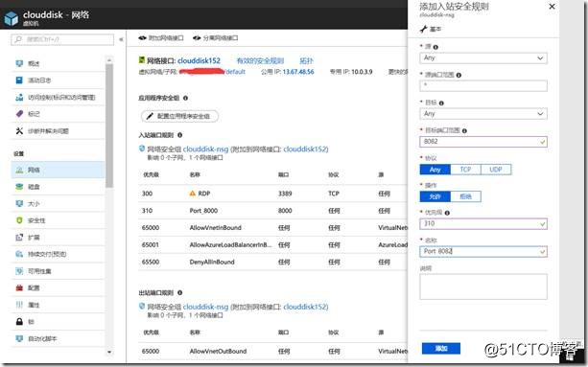Click the 说明 description text area
This screenshot has width=588, height=367.
tap(483, 287)
